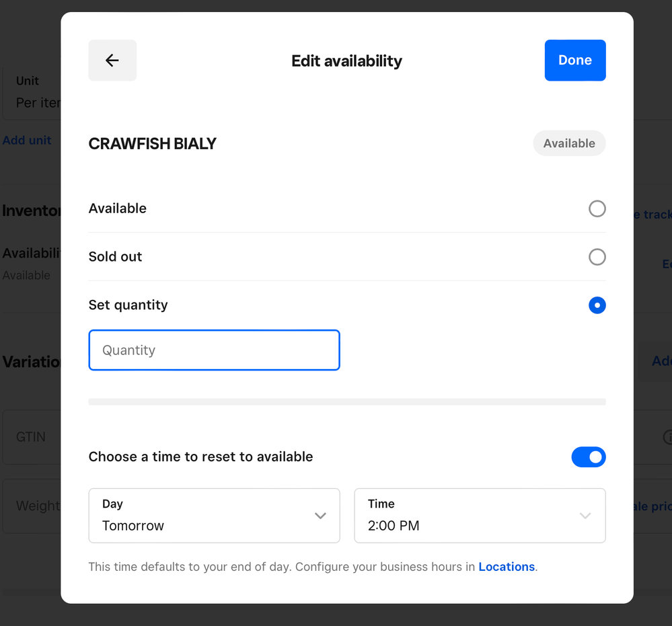
Task: Open the Day dropdown showing Tomorrow
Action: [214, 516]
